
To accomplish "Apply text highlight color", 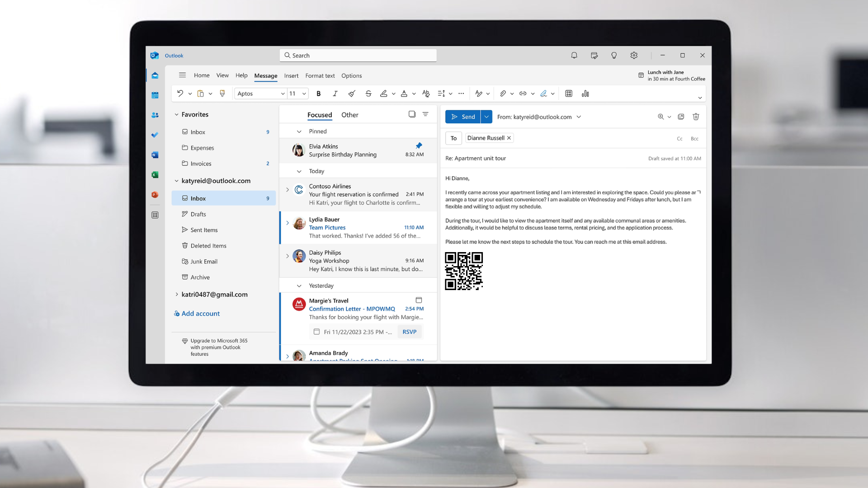I will (384, 94).
